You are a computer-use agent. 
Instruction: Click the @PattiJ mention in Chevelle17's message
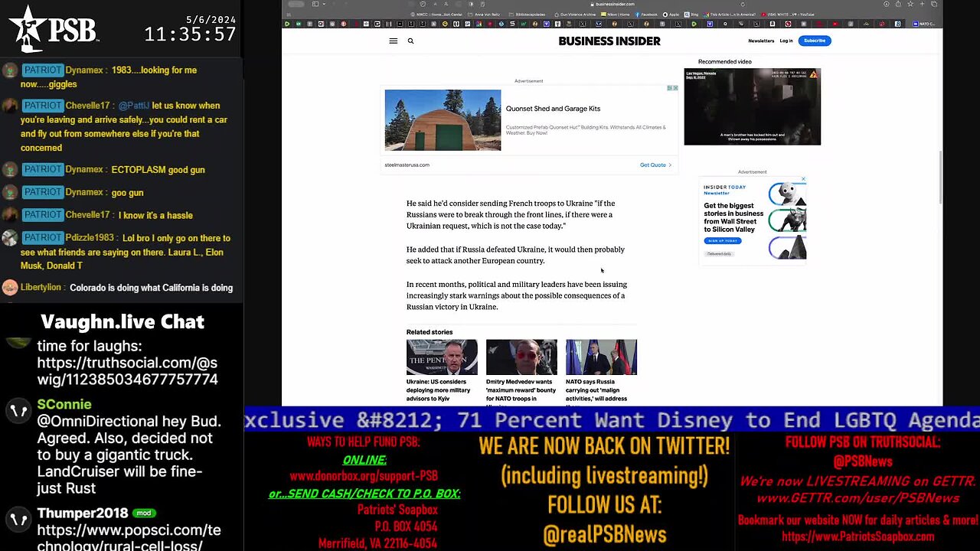(x=134, y=106)
